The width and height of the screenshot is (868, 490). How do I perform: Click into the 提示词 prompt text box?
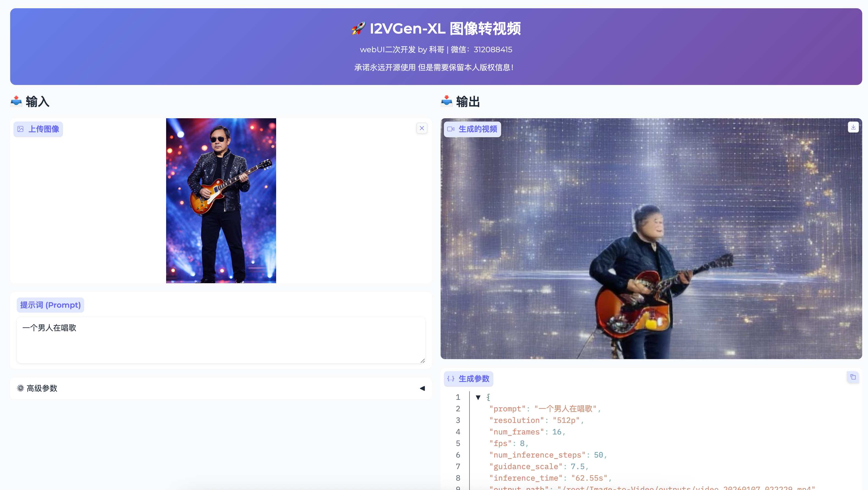point(221,340)
